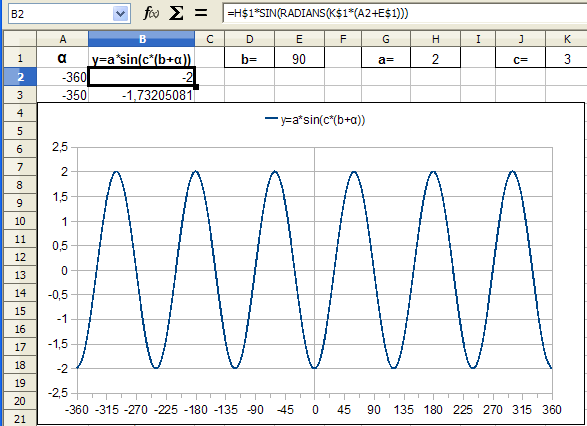Open the Name Box dropdown arrow
Image resolution: width=587 pixels, height=426 pixels.
120,14
